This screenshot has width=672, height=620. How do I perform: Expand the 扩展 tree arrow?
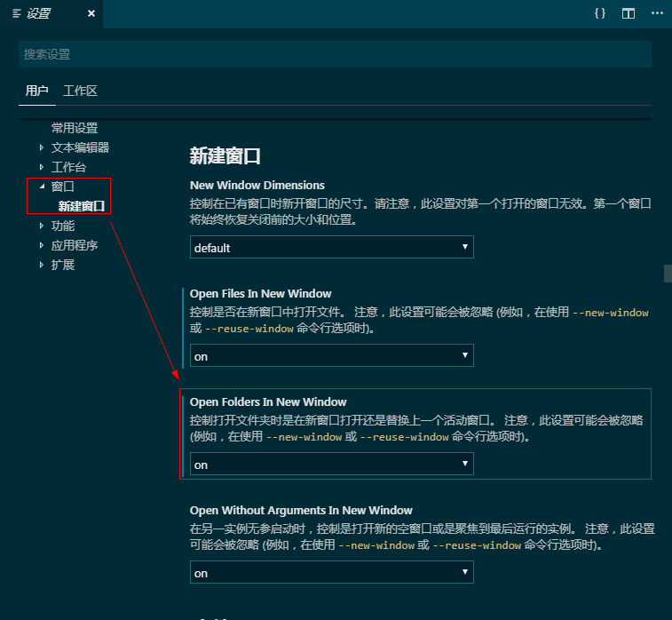[42, 265]
